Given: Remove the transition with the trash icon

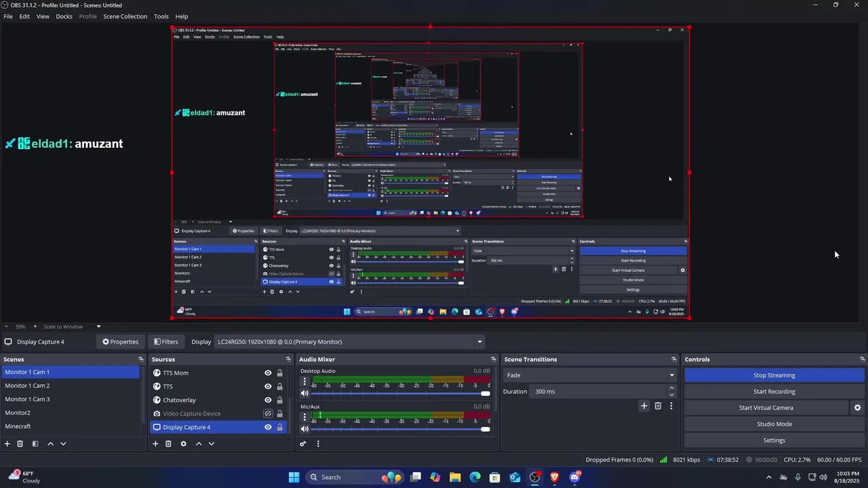Looking at the screenshot, I should pyautogui.click(x=658, y=406).
